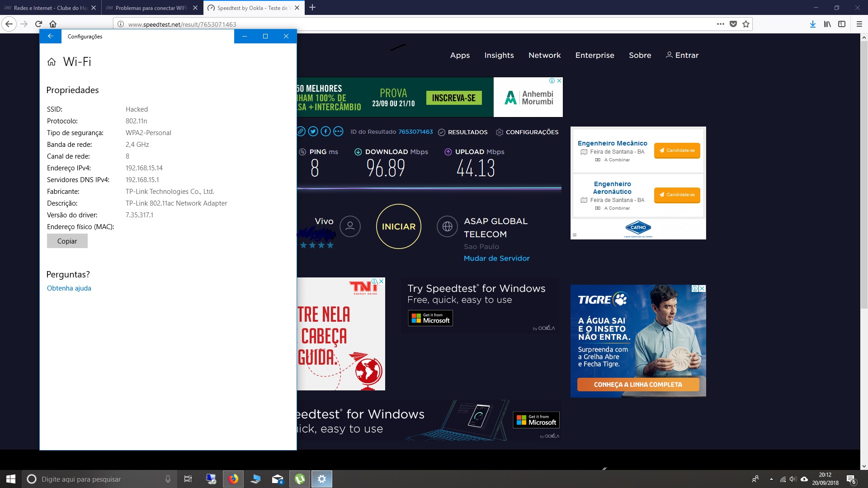Open Task View on the taskbar
868x488 pixels.
tap(188, 479)
